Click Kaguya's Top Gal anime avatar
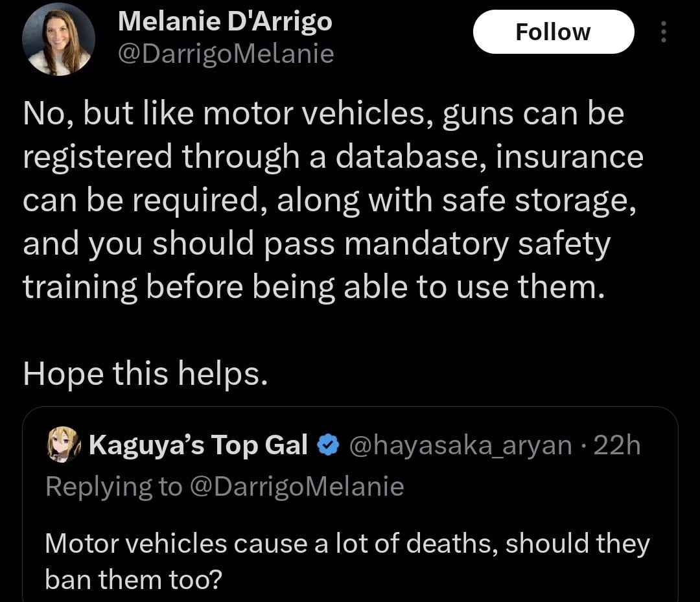 coord(62,446)
